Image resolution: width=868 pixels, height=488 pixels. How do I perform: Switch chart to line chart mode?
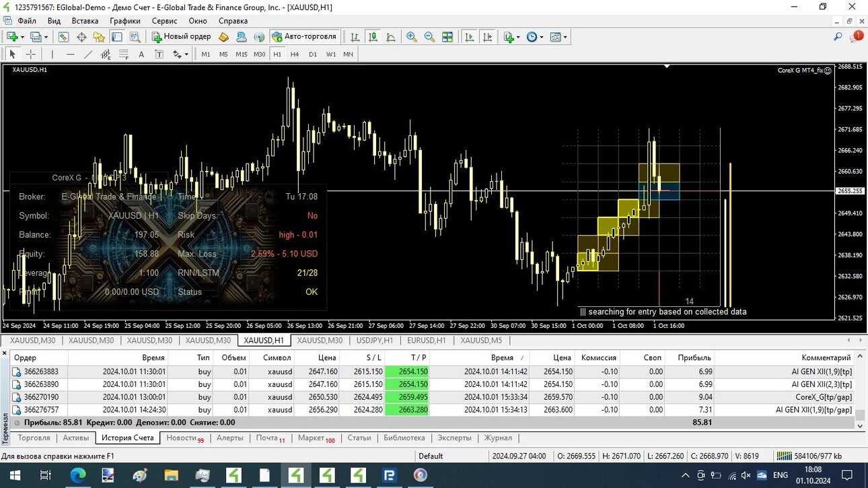click(x=390, y=37)
